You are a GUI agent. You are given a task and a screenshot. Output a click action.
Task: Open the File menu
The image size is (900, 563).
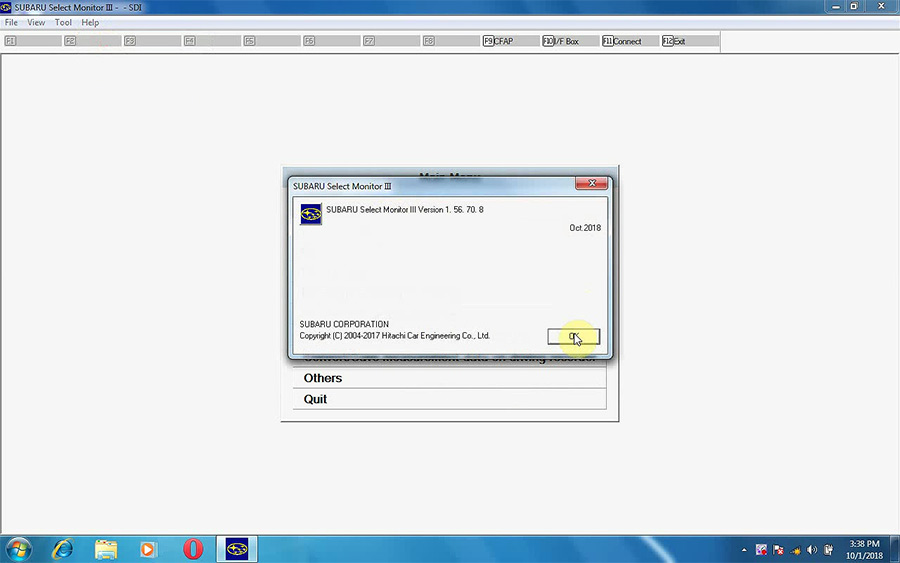point(12,22)
